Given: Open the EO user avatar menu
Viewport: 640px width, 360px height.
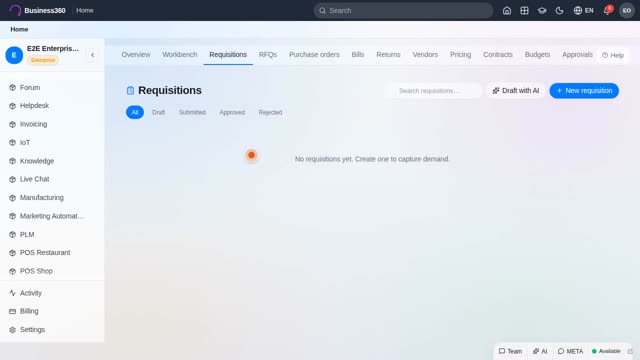Looking at the screenshot, I should point(627,11).
